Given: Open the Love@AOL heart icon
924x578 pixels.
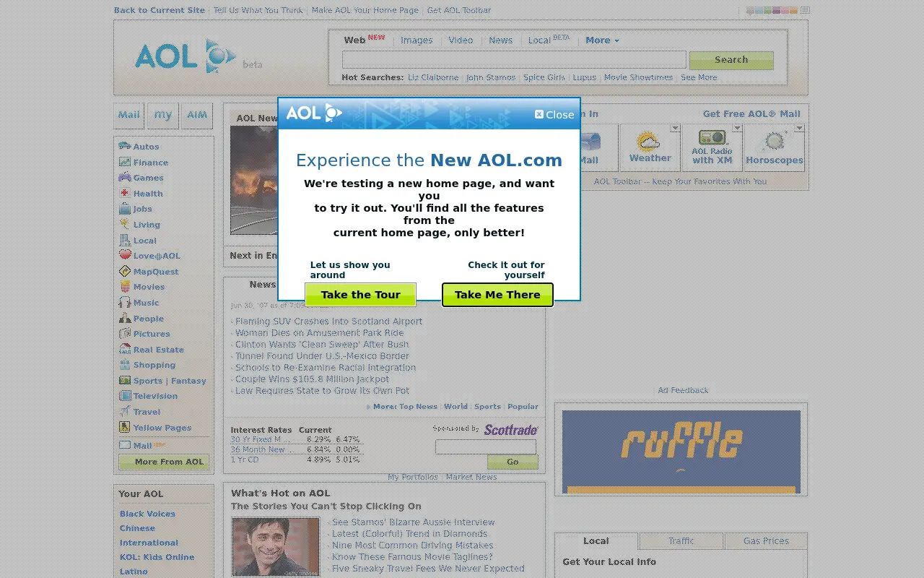Looking at the screenshot, I should tap(125, 255).
